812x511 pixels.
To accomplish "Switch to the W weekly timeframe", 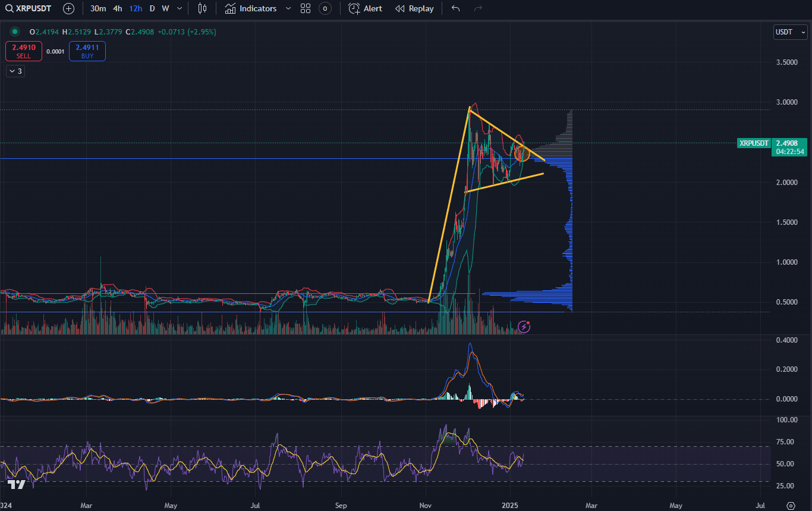I will [x=165, y=8].
